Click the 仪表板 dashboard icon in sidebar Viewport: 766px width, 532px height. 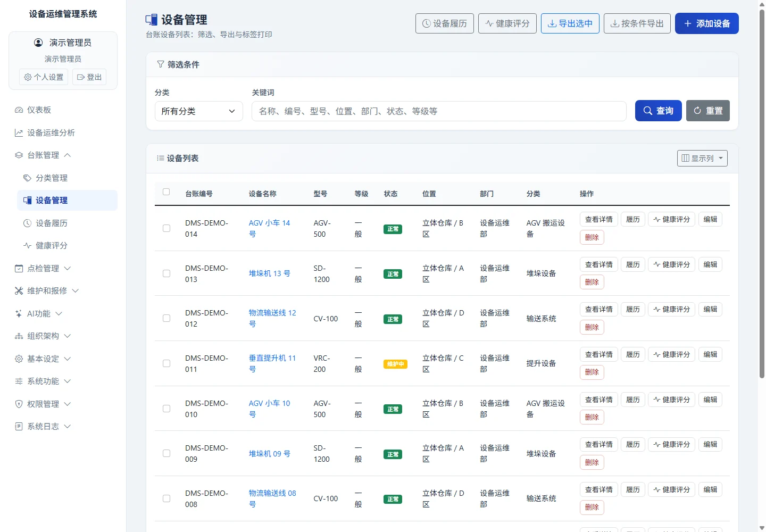pos(19,110)
